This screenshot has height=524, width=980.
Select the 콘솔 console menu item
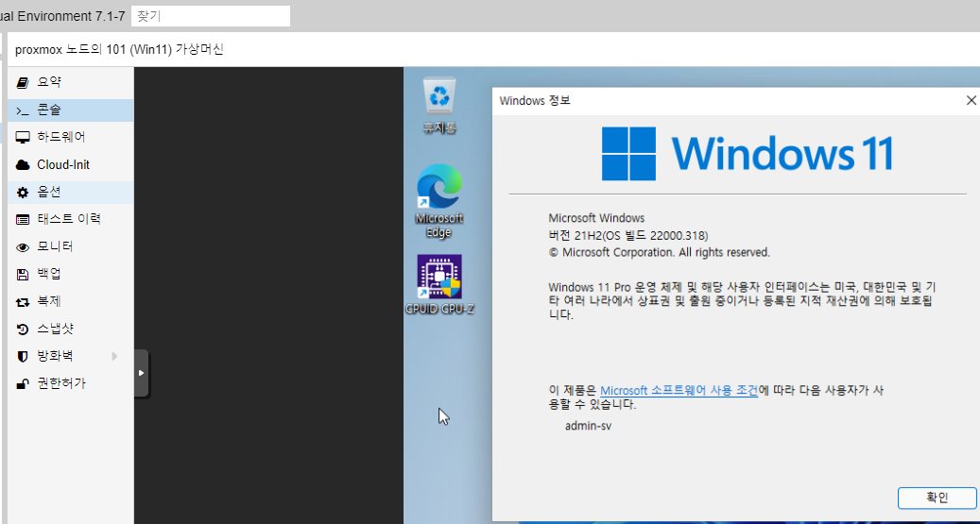71,110
